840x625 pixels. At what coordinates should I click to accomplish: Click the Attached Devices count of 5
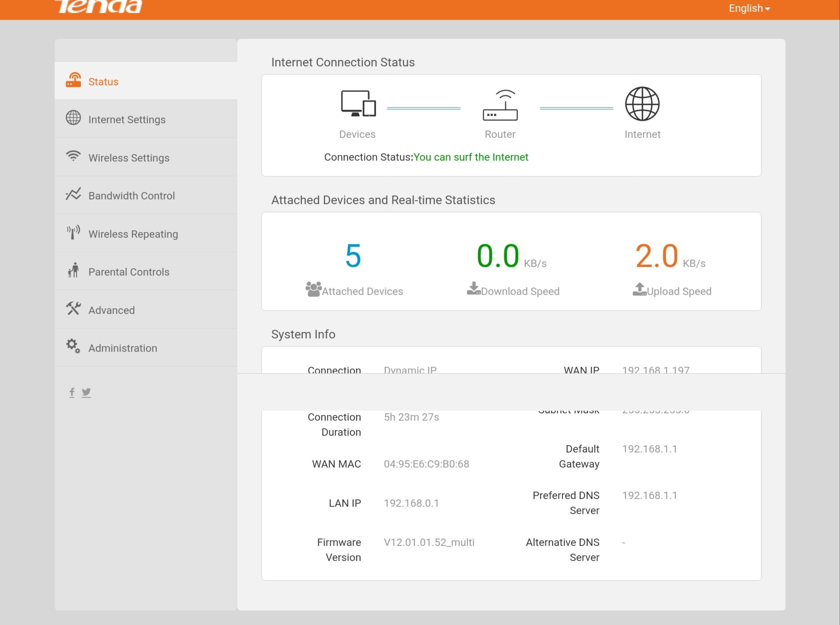(x=353, y=256)
